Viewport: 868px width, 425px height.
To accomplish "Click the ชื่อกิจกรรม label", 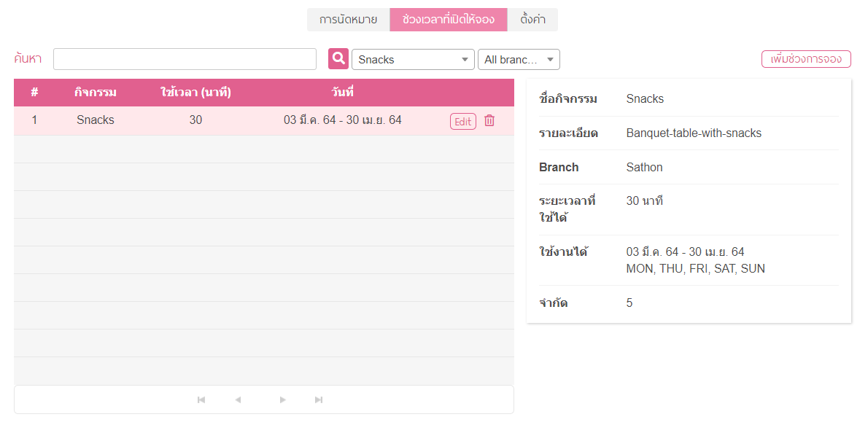I will pyautogui.click(x=568, y=99).
